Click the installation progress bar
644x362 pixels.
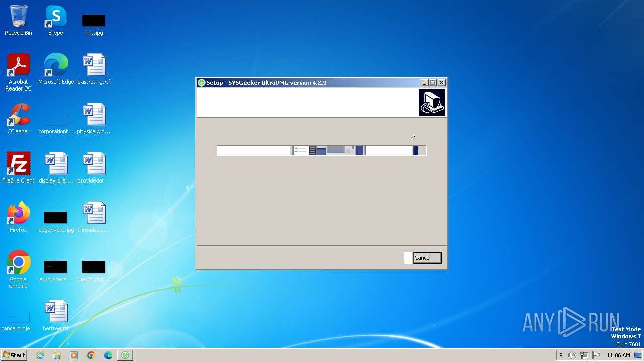tap(321, 150)
